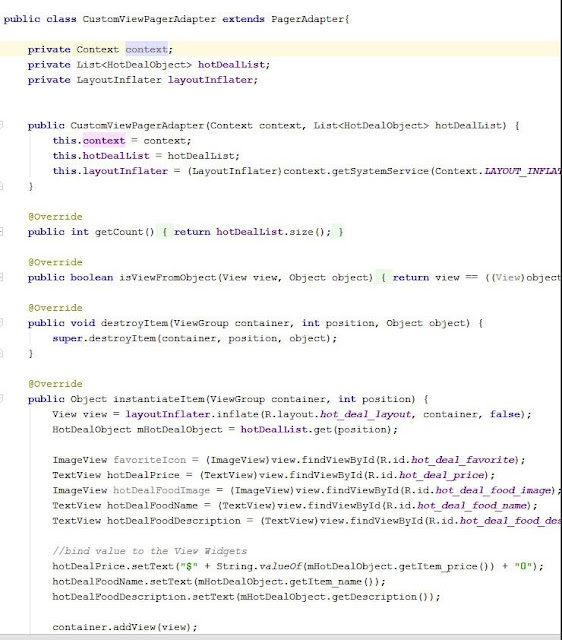Click 'getItem_name()' method call
Viewport: 562px width, 640px height.
click(330, 581)
